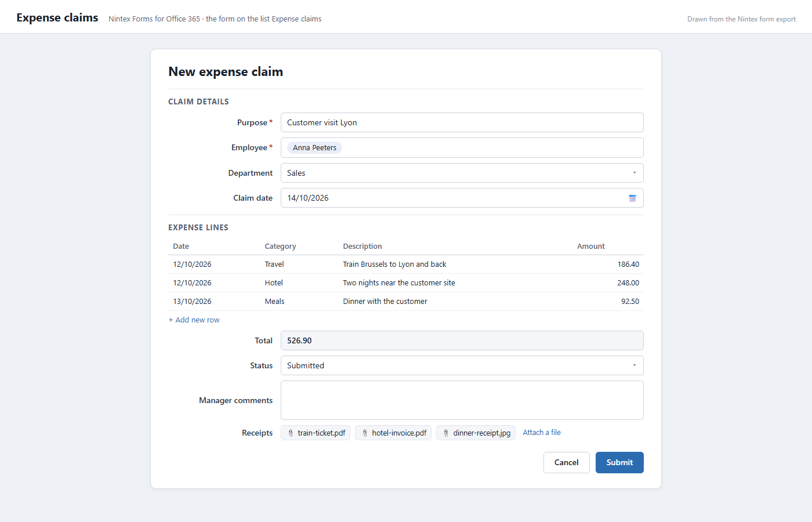Click the Manager comments label

[235, 400]
